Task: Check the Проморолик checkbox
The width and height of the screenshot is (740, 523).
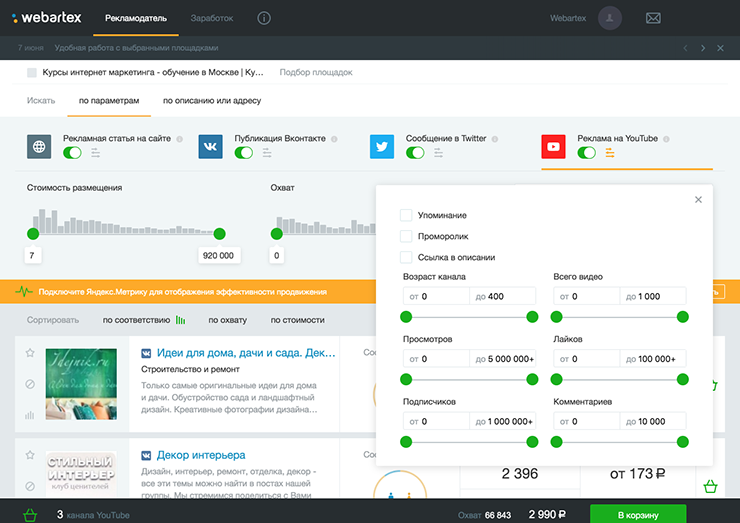Action: 406,236
